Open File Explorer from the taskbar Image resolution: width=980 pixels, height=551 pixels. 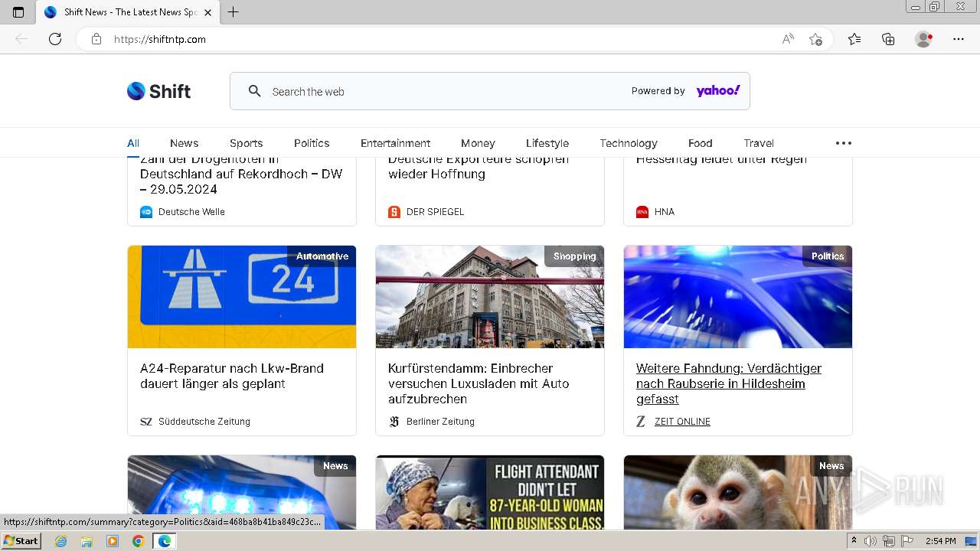87,541
